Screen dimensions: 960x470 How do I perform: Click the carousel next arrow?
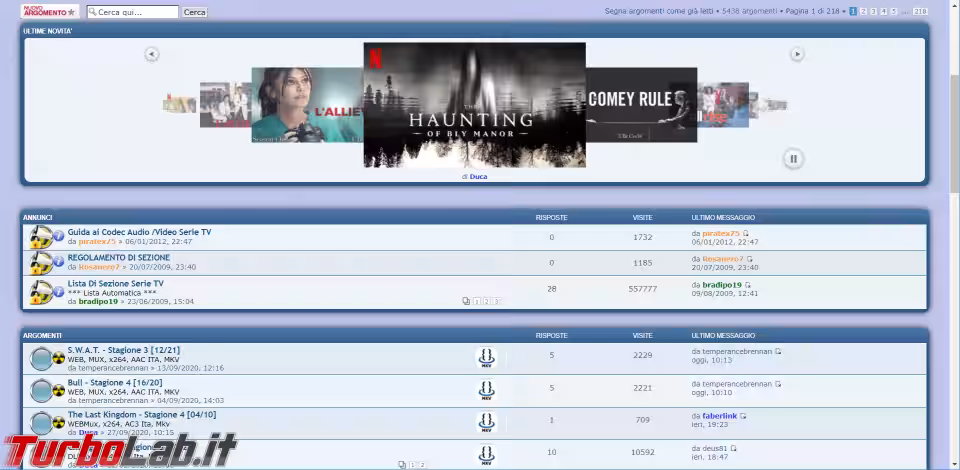pos(797,54)
